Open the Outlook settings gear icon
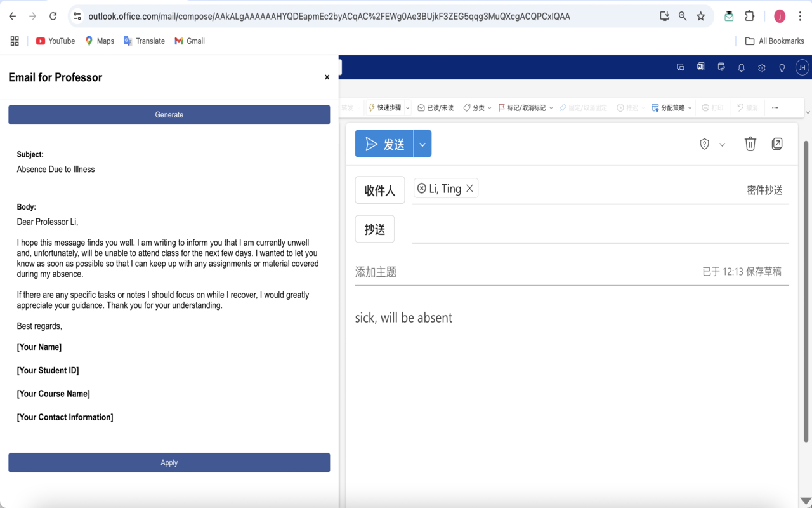 coord(761,67)
